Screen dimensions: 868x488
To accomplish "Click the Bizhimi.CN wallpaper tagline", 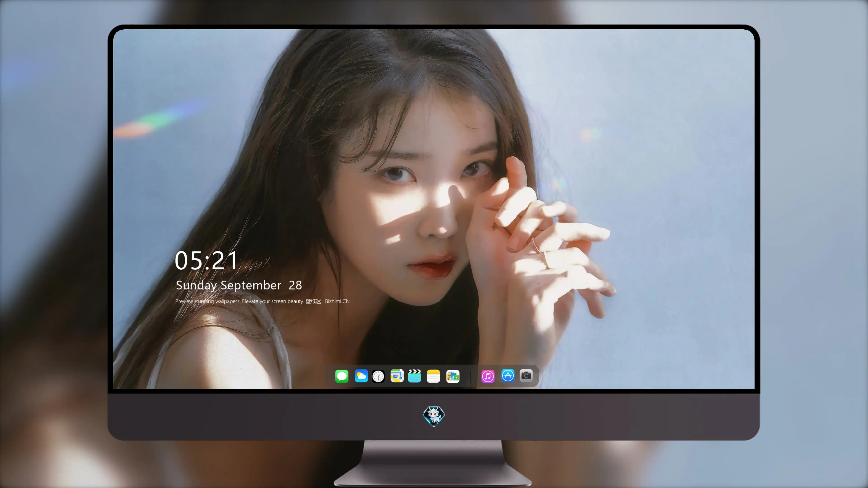I will click(262, 301).
